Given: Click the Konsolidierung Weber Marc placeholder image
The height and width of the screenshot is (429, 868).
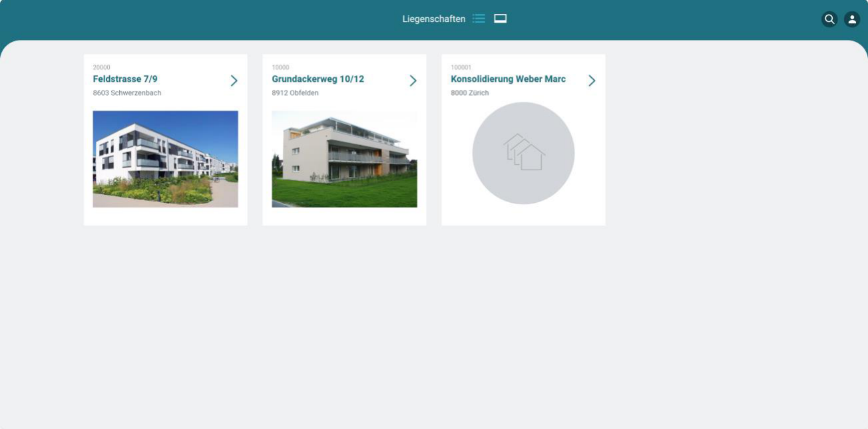Looking at the screenshot, I should [x=523, y=153].
